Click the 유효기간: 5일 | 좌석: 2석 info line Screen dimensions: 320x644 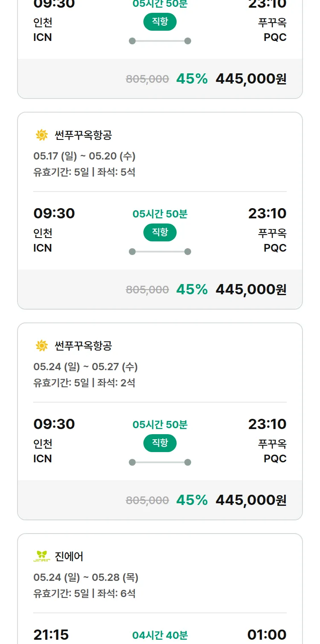(84, 383)
